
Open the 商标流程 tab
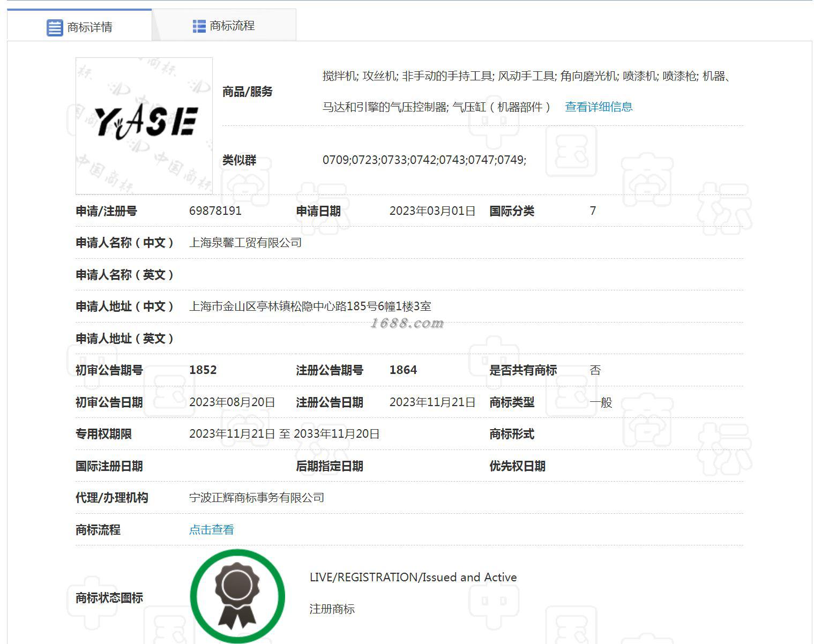[x=223, y=26]
